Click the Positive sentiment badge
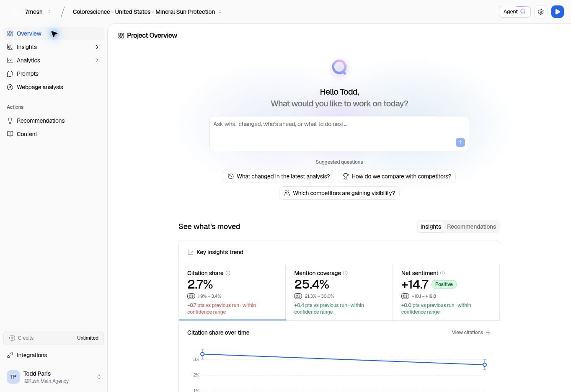 tap(444, 284)
